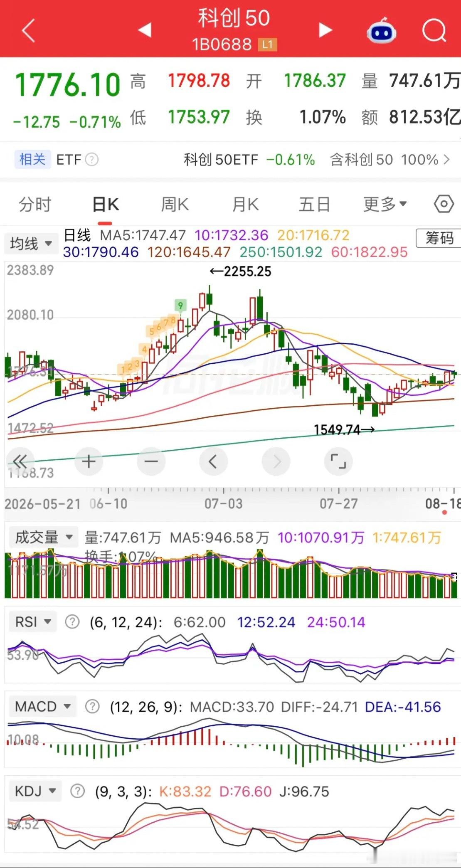The image size is (461, 868).
Task: Tap the 筹码 button
Action: [439, 238]
